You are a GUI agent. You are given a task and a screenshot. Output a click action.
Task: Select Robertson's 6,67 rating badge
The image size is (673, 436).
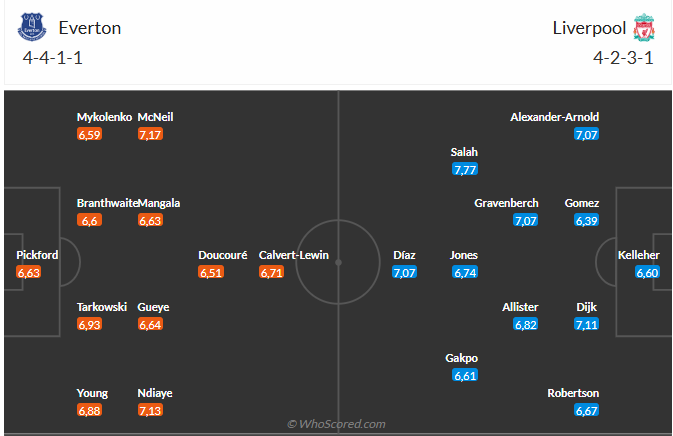pos(586,410)
